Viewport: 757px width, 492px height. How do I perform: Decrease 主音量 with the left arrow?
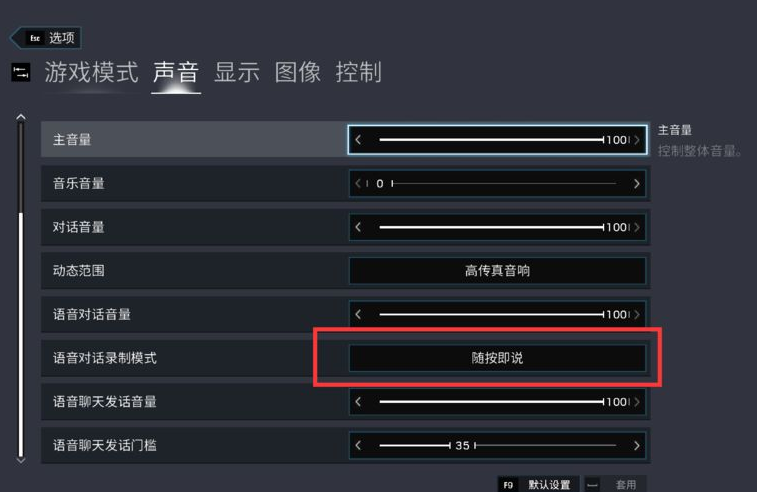click(x=358, y=140)
